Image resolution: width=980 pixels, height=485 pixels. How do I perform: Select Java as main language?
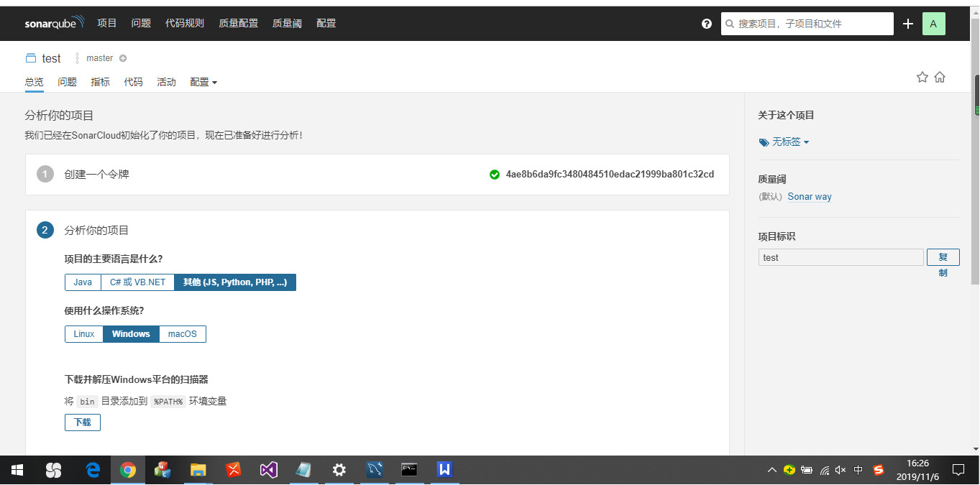point(83,282)
